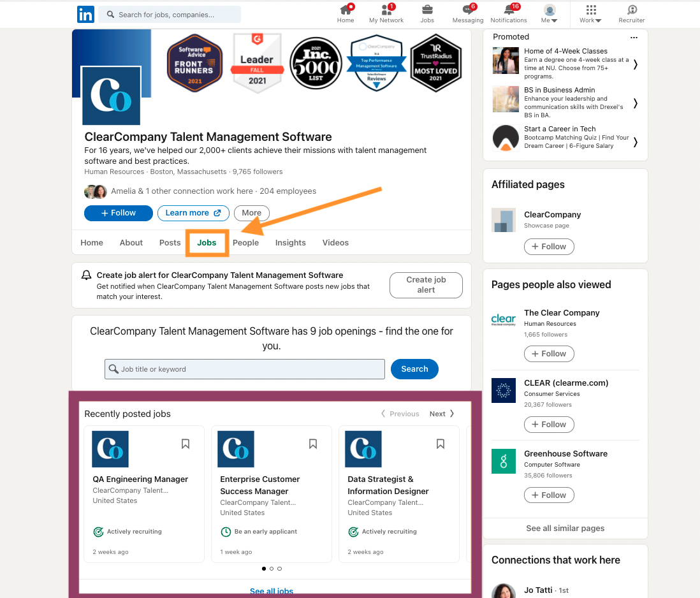Open the Home of 4-Week Classes ad
The height and width of the screenshot is (598, 700).
565,51
